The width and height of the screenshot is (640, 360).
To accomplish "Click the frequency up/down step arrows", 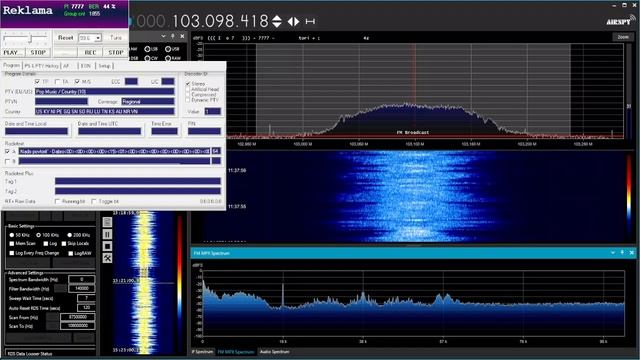I will click(277, 21).
